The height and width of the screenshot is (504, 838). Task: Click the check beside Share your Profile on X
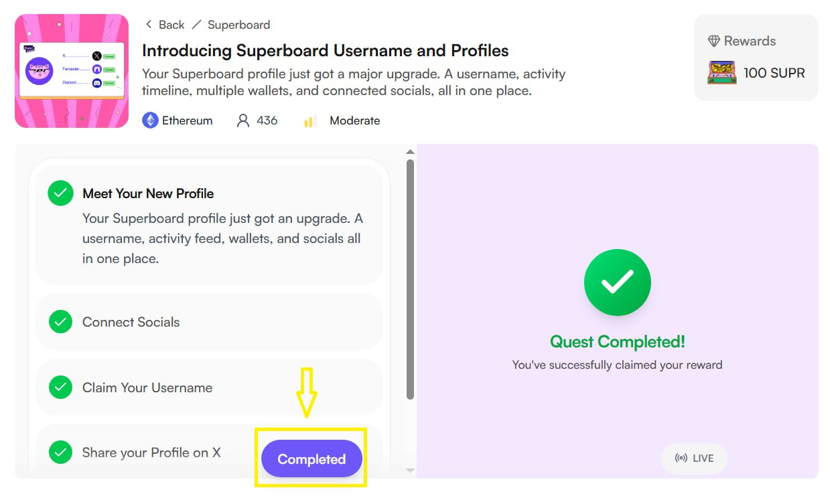pos(60,452)
